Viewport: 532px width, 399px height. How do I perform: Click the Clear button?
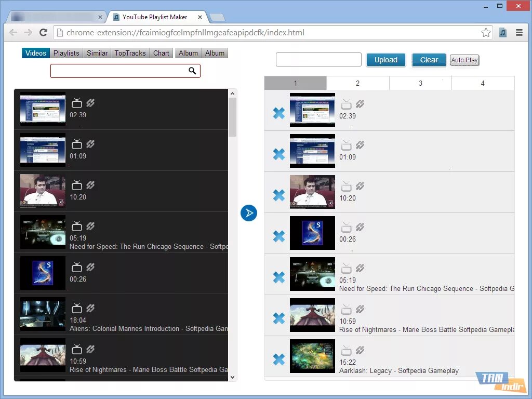coord(429,60)
